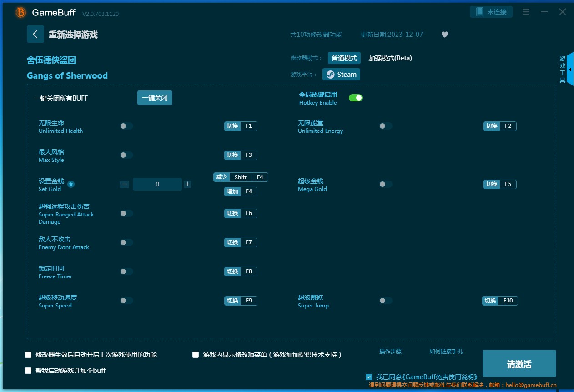The width and height of the screenshot is (574, 392).
Task: Expand the game tools side panel
Action: [x=570, y=69]
